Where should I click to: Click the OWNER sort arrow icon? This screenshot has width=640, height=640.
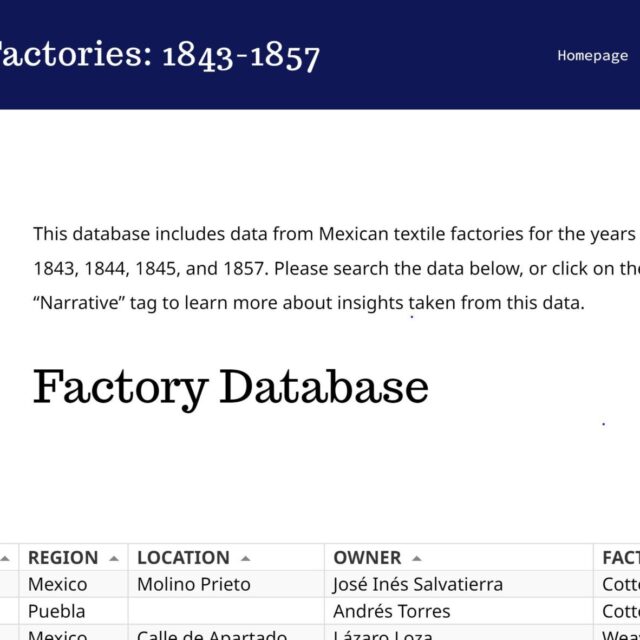(x=417, y=558)
